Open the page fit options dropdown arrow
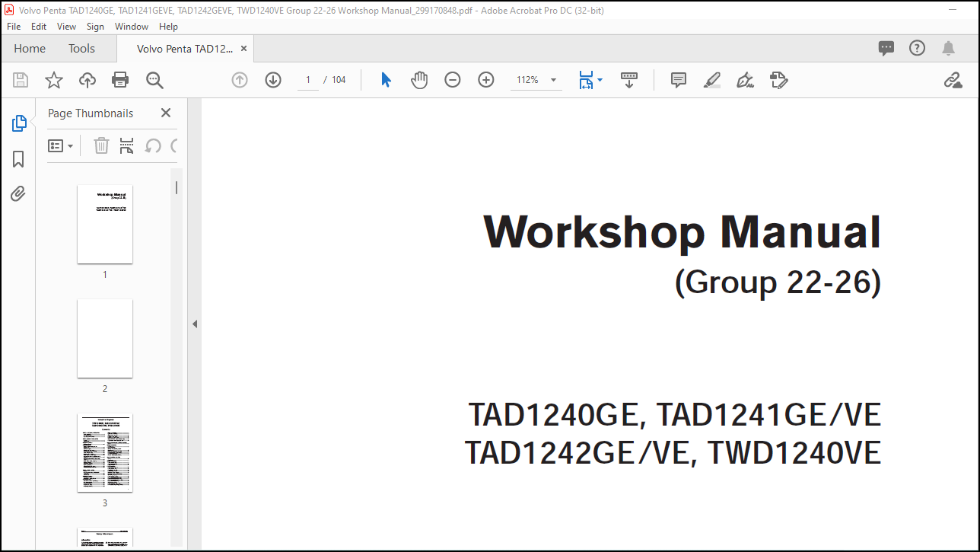 click(600, 80)
